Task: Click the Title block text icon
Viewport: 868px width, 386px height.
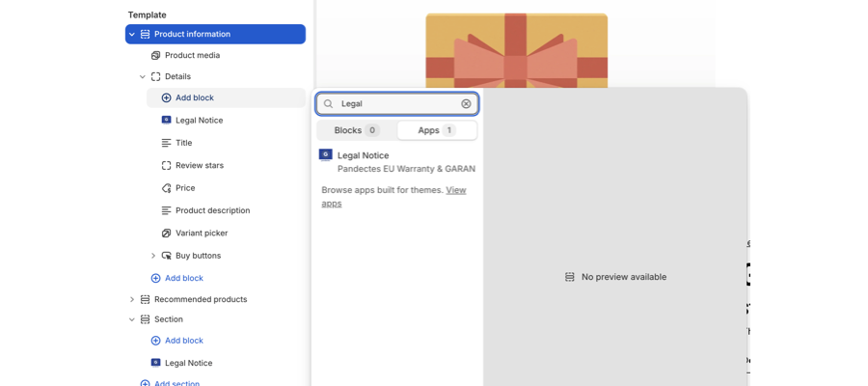Action: coord(166,143)
